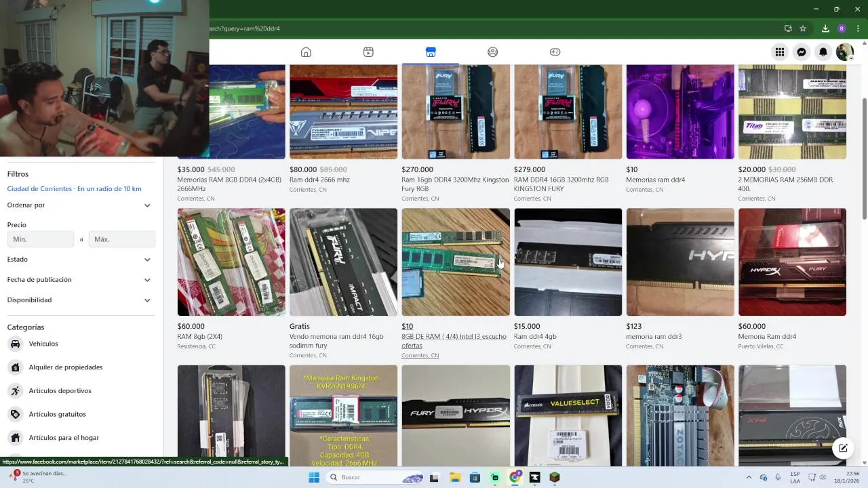Open the $123 memoria ram ddr3 listing photo
This screenshot has height=488, width=868.
[680, 262]
